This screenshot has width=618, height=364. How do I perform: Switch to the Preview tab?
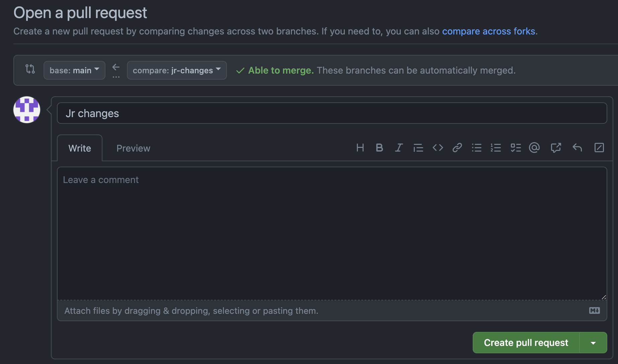coord(133,148)
